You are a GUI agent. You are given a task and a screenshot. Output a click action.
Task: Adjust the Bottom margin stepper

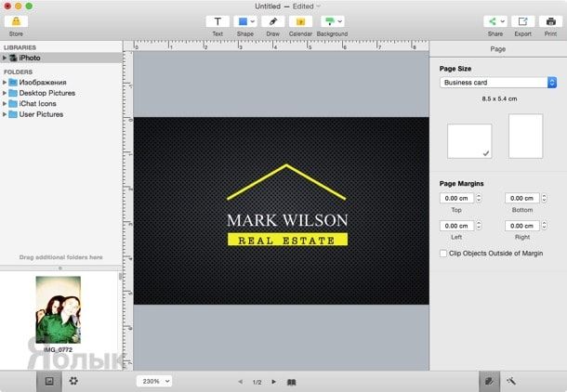pyautogui.click(x=544, y=198)
